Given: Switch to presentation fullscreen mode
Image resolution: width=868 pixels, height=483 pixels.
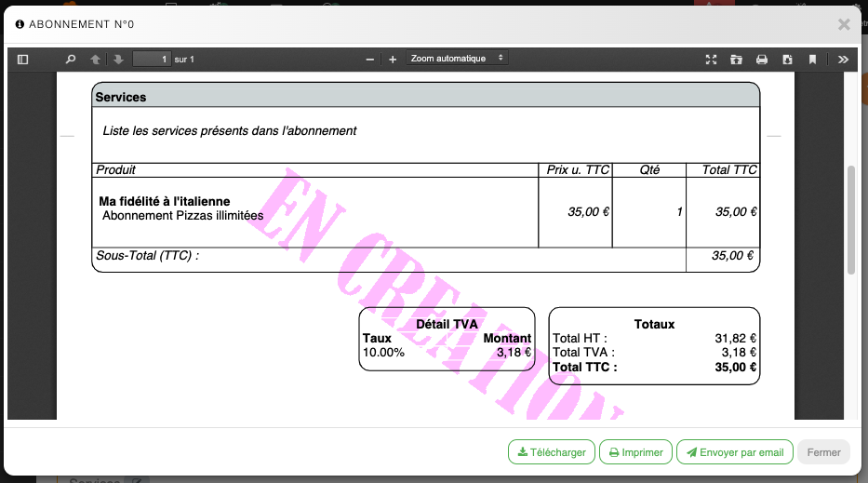Looking at the screenshot, I should point(711,60).
